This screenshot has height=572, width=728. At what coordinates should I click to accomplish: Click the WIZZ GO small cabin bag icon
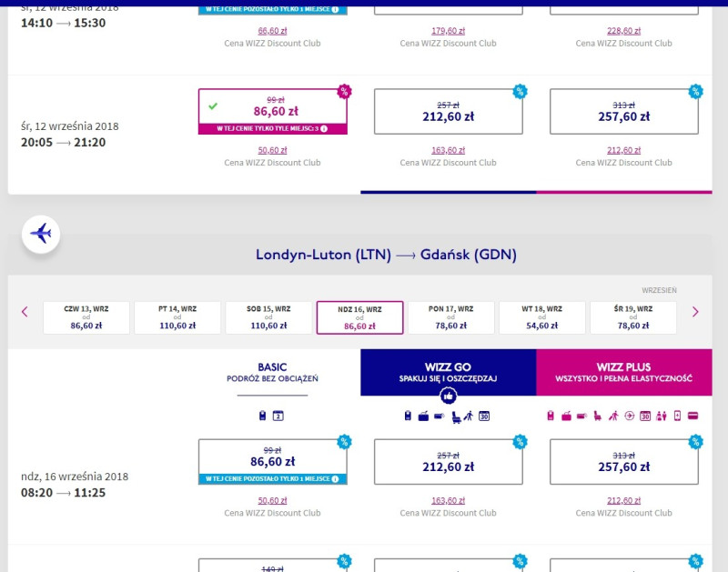[x=408, y=416]
